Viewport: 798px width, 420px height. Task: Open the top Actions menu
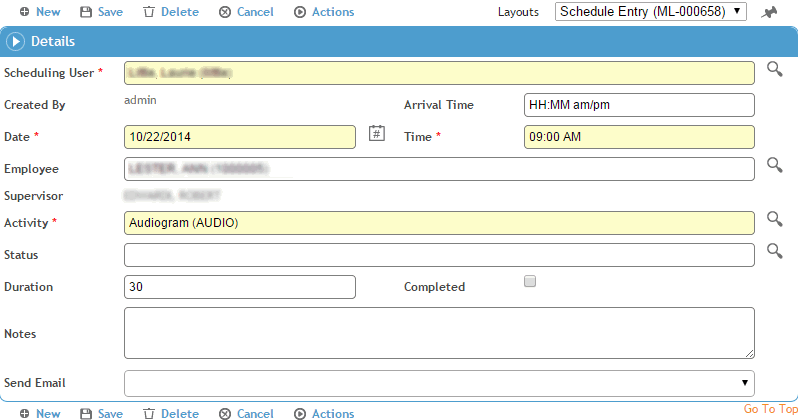point(324,12)
